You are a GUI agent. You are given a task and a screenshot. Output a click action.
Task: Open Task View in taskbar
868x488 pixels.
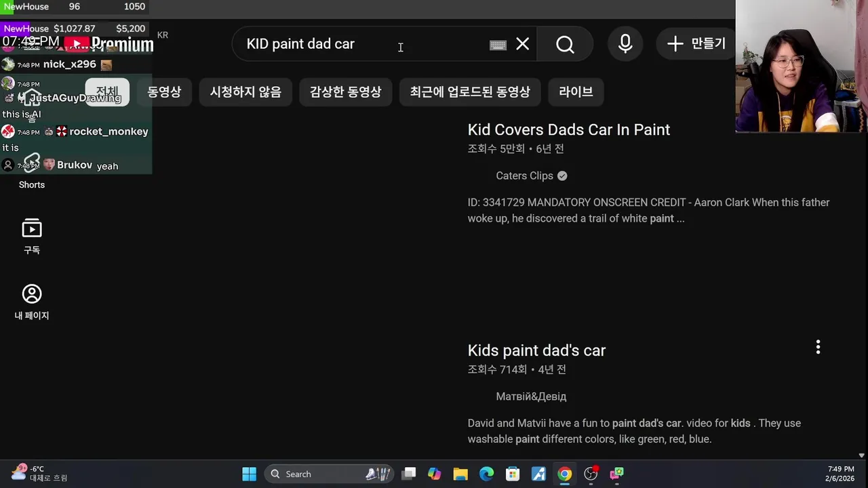pos(409,474)
